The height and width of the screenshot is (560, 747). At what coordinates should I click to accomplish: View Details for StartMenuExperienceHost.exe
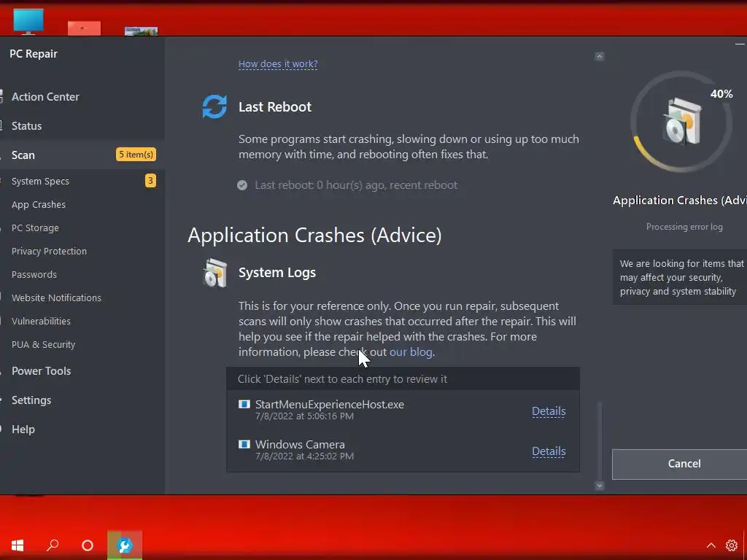click(549, 411)
